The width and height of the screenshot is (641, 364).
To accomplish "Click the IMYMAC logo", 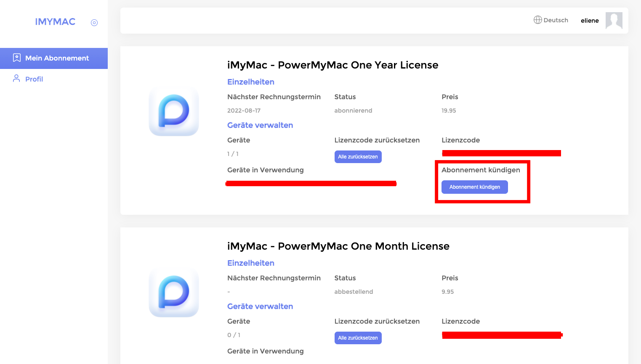I will point(55,22).
